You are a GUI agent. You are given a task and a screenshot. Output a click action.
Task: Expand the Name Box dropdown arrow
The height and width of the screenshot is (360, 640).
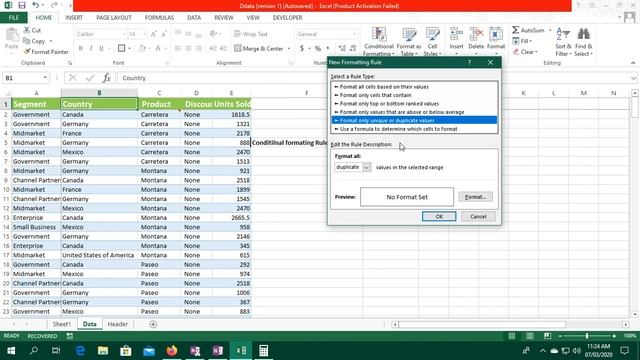[x=45, y=78]
